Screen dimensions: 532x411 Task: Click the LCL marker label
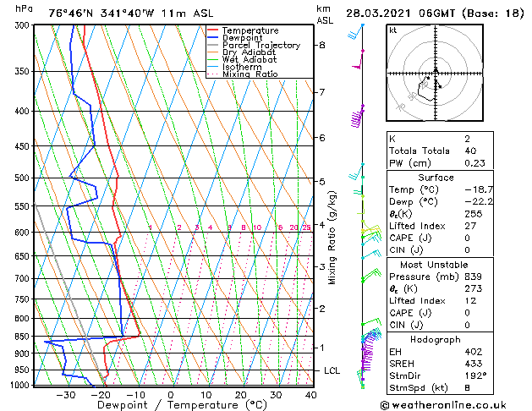point(332,370)
